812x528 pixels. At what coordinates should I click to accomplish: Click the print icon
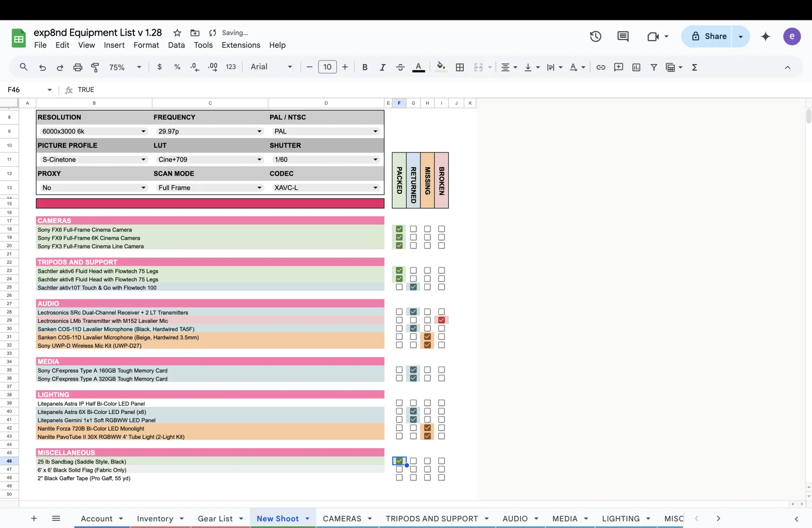click(x=78, y=67)
